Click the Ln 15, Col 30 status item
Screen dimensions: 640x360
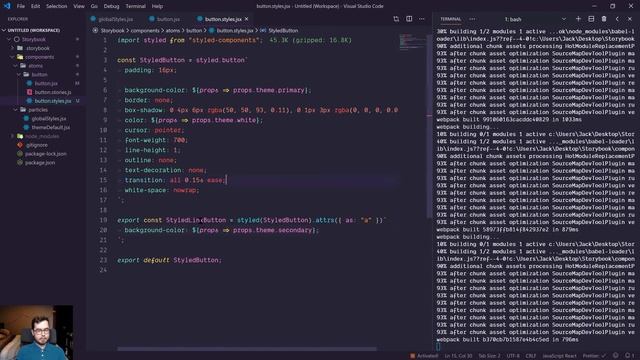(458, 356)
